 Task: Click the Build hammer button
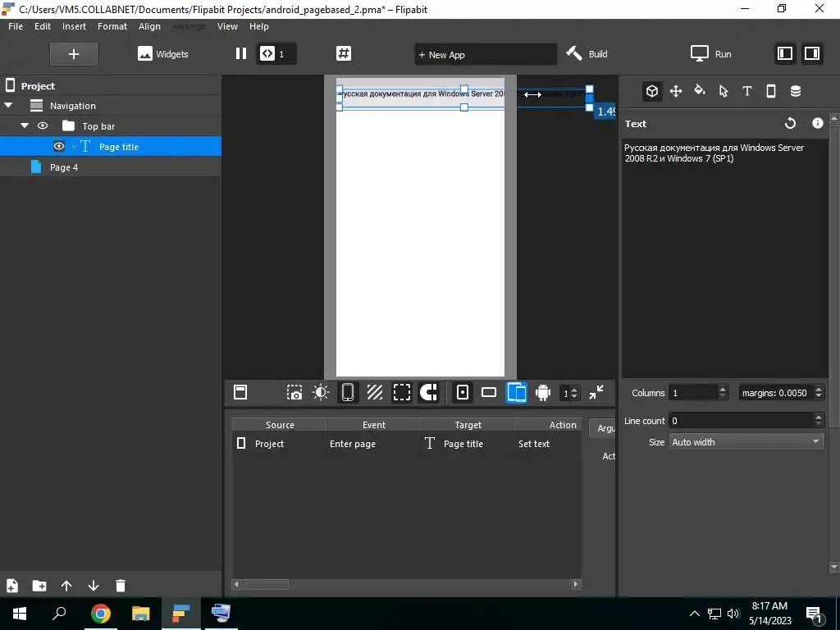click(x=587, y=53)
